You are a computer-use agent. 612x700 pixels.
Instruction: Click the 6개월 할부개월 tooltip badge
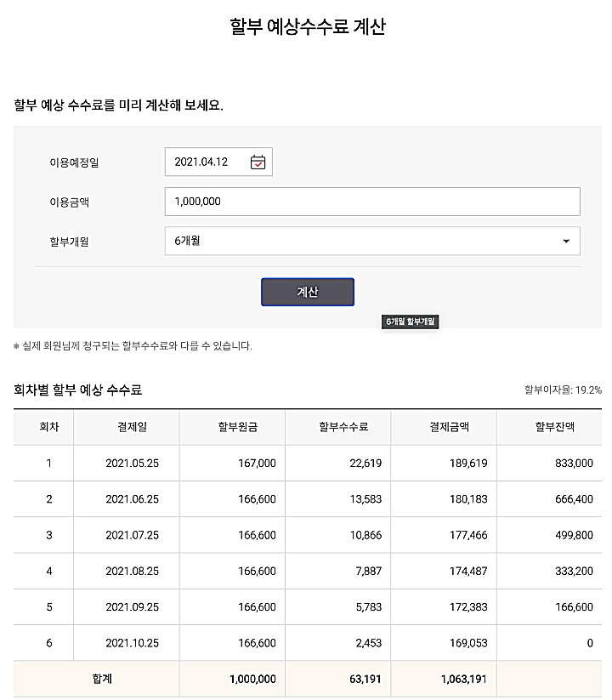pyautogui.click(x=409, y=322)
